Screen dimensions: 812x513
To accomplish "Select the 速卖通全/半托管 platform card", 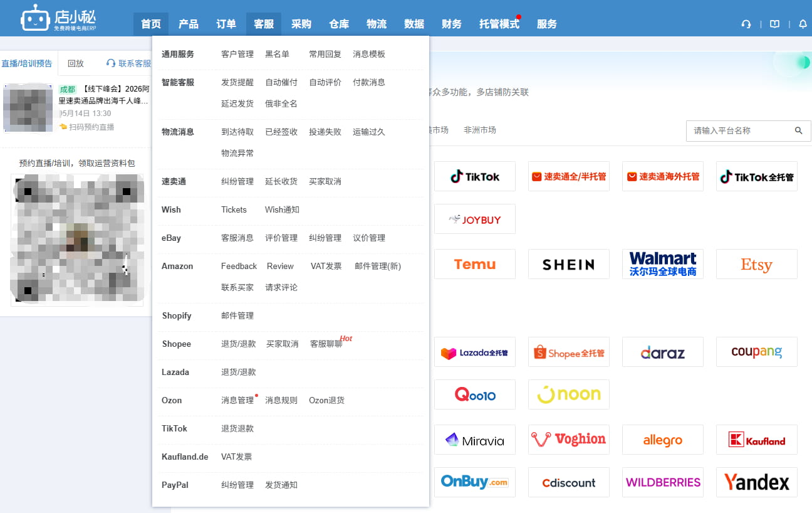I will (x=569, y=176).
